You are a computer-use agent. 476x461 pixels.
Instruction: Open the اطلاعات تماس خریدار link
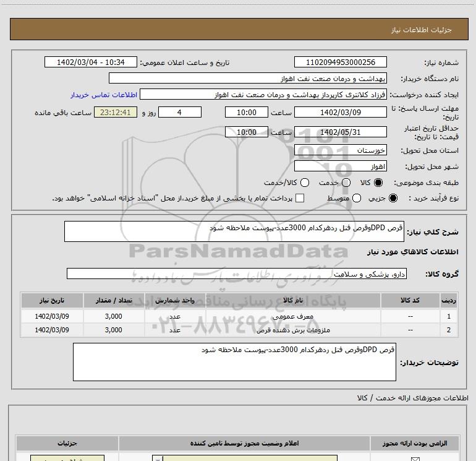tap(104, 95)
